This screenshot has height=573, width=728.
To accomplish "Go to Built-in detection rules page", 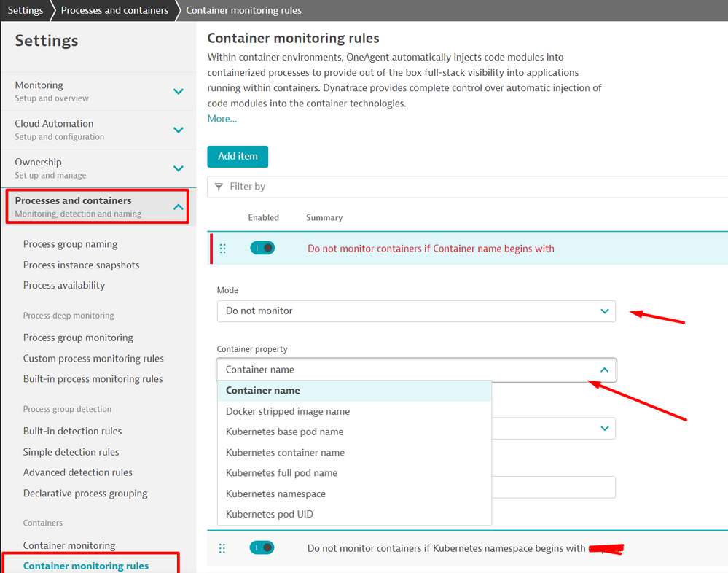I will pyautogui.click(x=72, y=431).
